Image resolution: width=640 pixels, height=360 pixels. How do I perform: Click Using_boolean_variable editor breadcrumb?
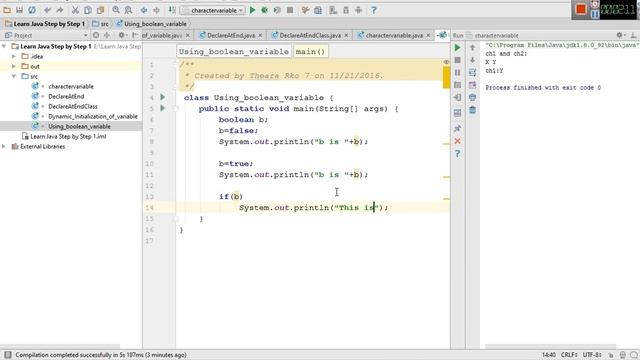click(233, 51)
